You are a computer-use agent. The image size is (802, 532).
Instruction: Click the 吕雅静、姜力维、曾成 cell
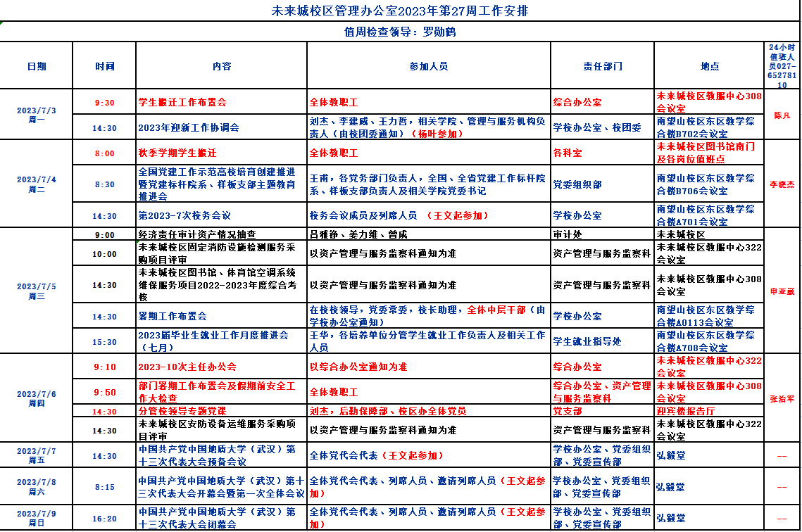(429, 234)
